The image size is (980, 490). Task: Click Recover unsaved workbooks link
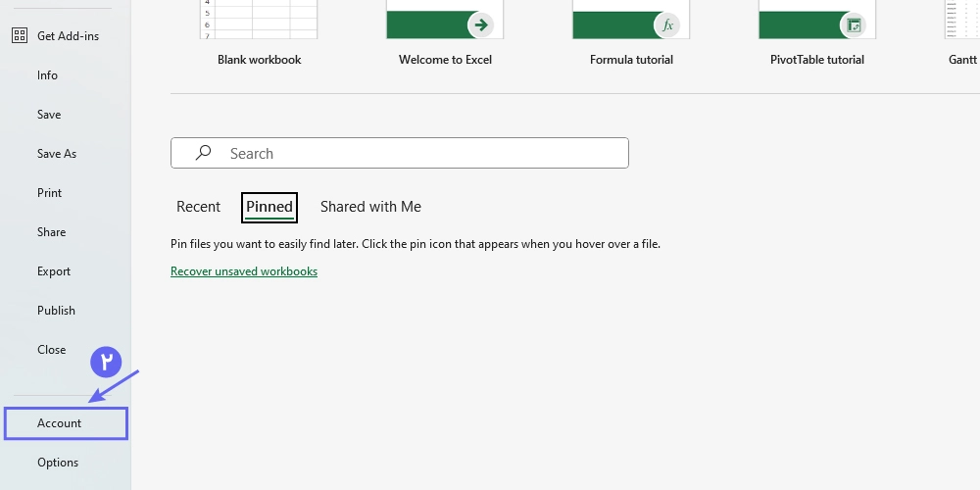(244, 271)
